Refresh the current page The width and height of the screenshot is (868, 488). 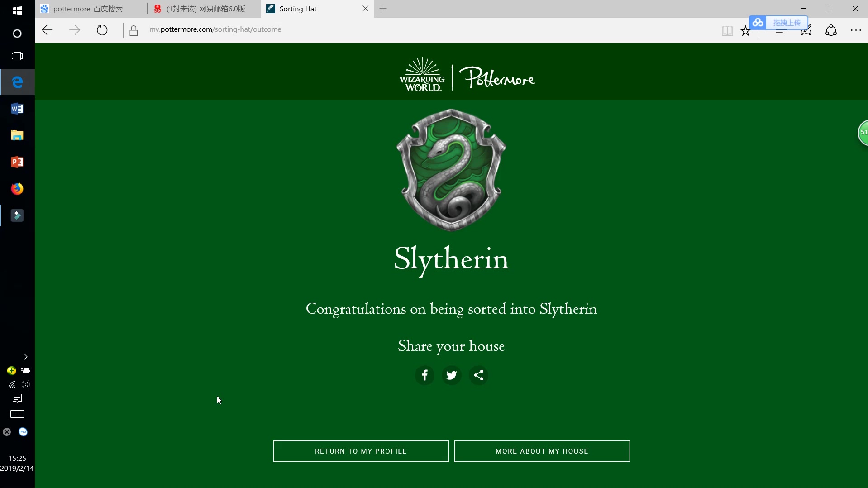[x=102, y=30]
